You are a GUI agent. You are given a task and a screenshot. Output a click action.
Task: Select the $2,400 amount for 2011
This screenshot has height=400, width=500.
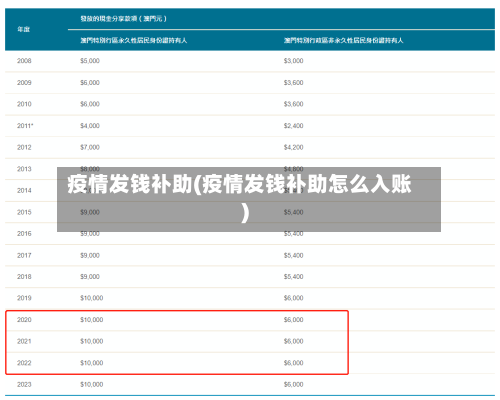tap(294, 126)
